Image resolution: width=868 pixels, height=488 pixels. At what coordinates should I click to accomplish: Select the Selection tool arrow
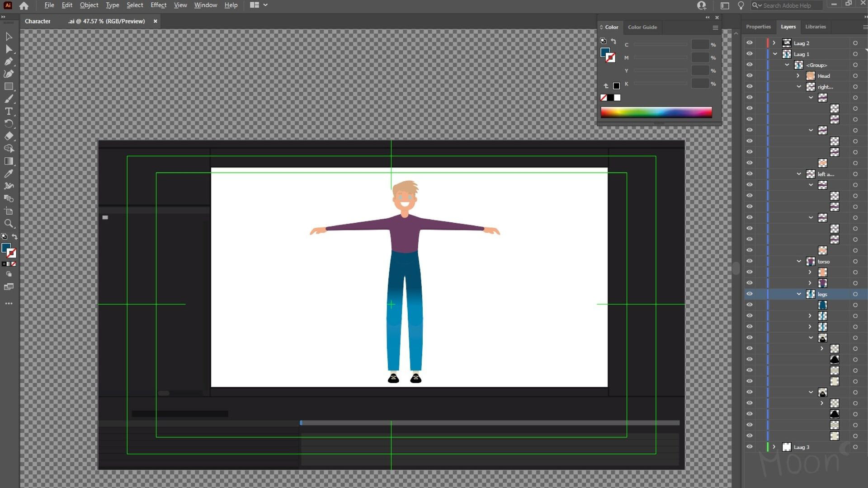coord(9,36)
